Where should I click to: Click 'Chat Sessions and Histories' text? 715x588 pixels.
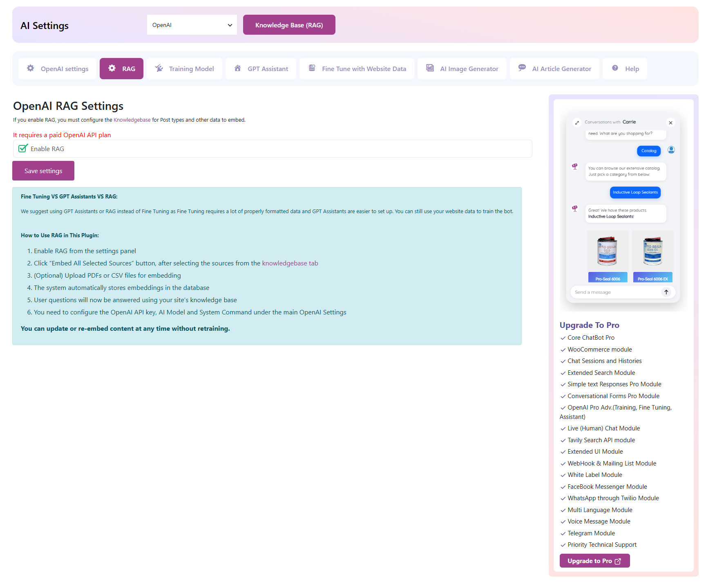click(604, 361)
